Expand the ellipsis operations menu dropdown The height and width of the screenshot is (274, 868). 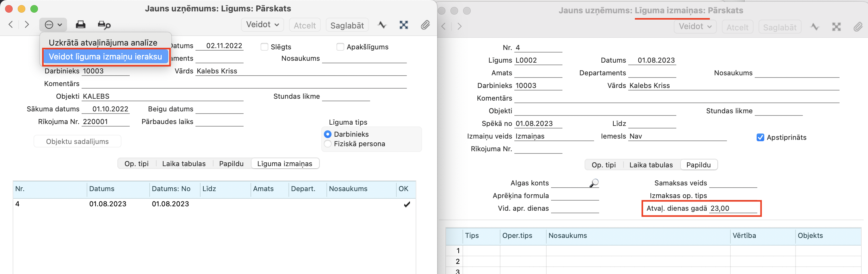(53, 25)
